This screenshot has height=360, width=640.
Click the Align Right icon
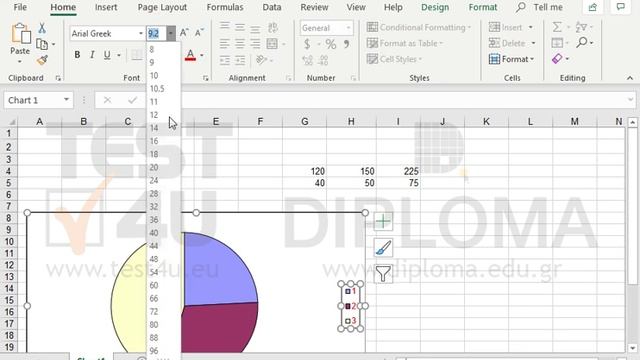point(255,44)
